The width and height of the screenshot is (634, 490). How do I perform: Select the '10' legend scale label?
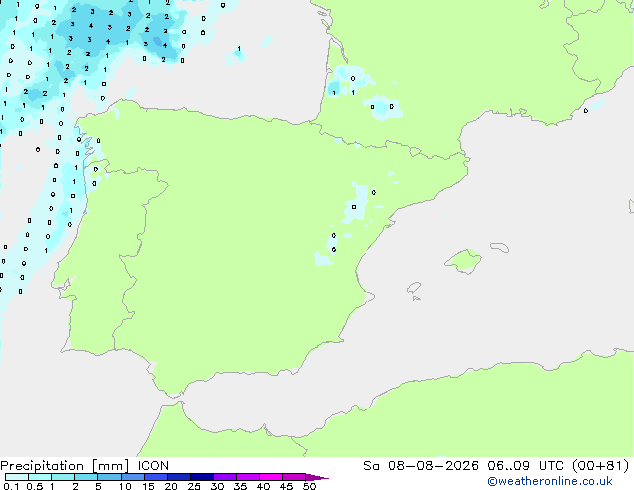(x=125, y=486)
